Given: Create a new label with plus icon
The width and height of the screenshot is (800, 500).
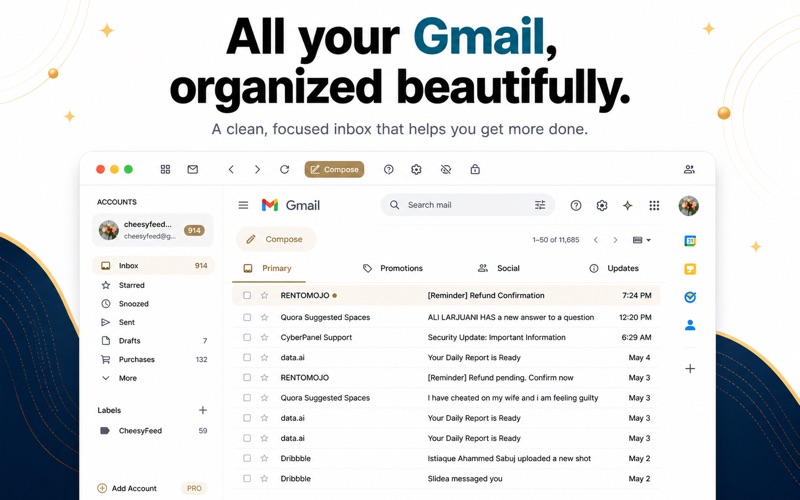Looking at the screenshot, I should click(x=203, y=410).
